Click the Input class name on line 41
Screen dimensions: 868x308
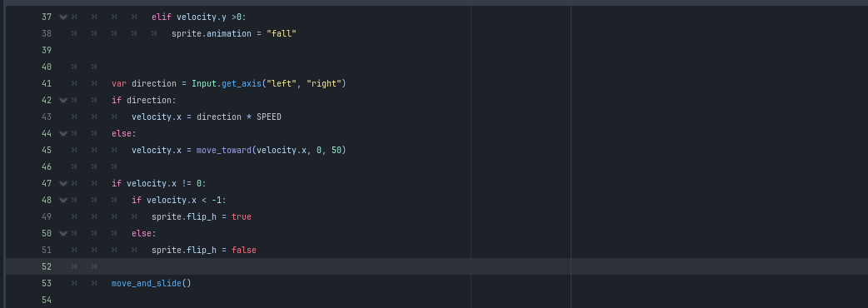click(204, 83)
